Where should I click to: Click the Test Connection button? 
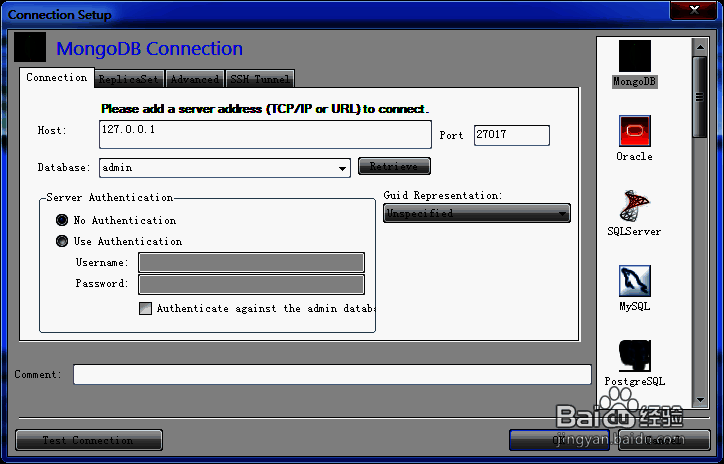[x=88, y=440]
